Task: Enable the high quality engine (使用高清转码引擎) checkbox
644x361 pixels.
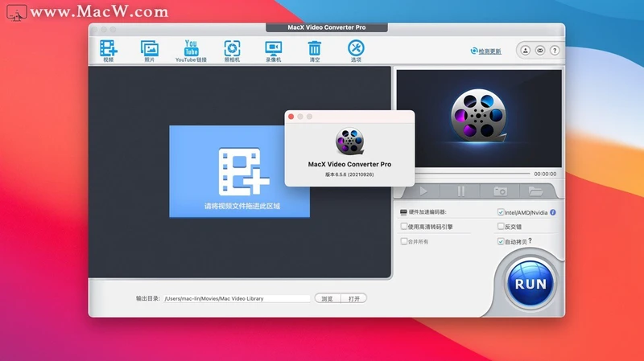Action: click(x=404, y=227)
